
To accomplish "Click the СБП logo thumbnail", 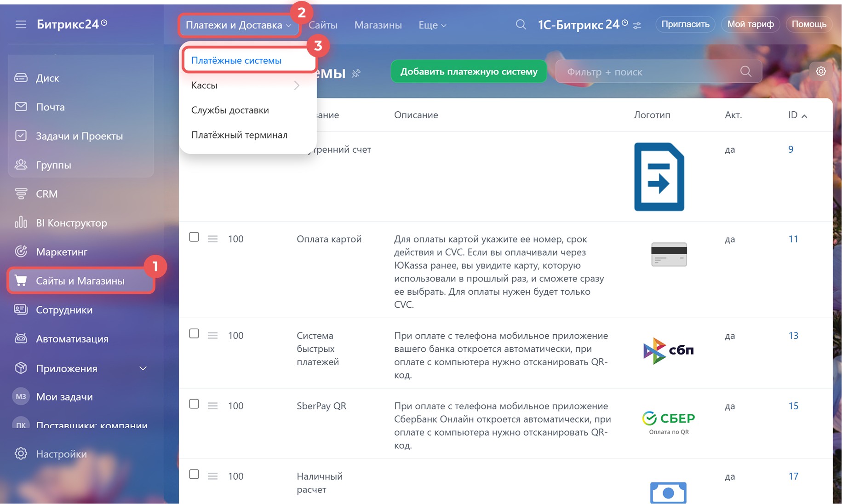I will coord(668,350).
